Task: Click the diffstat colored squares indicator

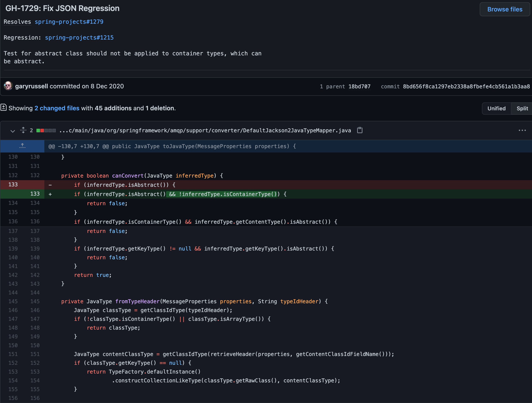Action: pos(46,130)
